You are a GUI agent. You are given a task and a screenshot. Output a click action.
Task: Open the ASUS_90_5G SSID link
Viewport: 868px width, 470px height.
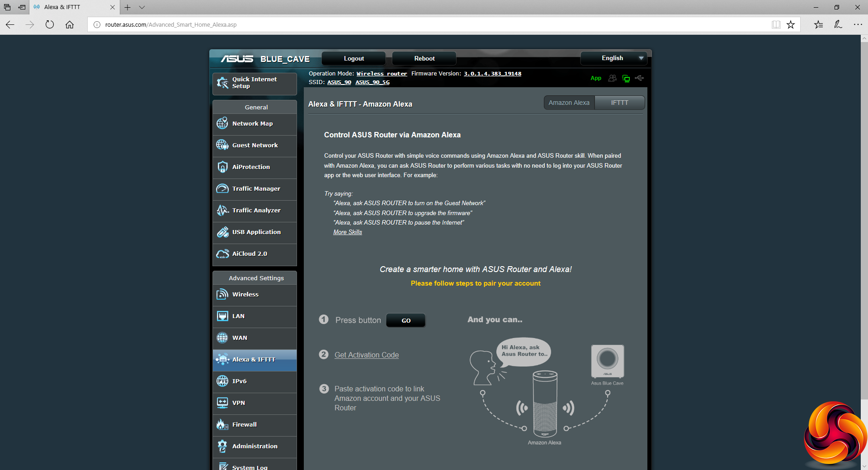[x=373, y=82]
